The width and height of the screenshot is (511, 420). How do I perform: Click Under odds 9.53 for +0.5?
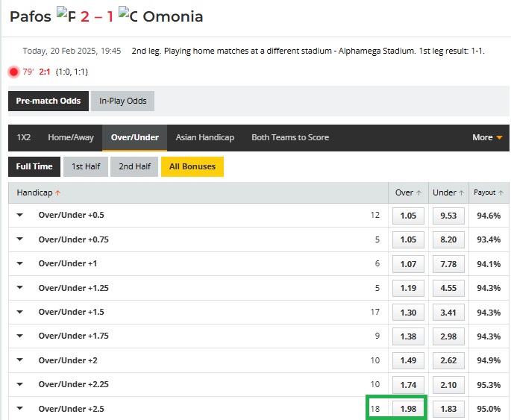448,216
